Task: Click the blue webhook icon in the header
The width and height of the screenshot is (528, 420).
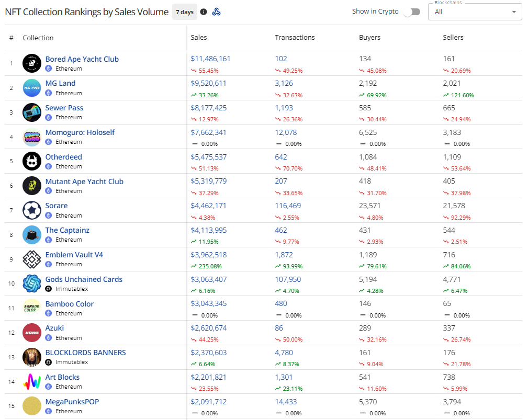Action: [x=216, y=12]
